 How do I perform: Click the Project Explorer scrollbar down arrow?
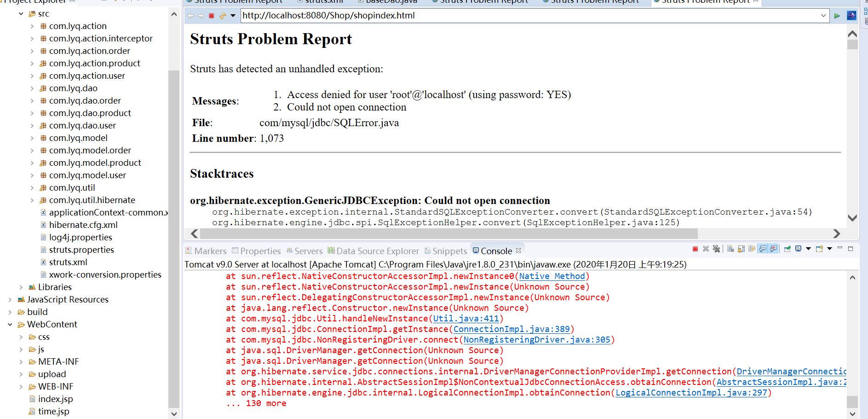174,413
